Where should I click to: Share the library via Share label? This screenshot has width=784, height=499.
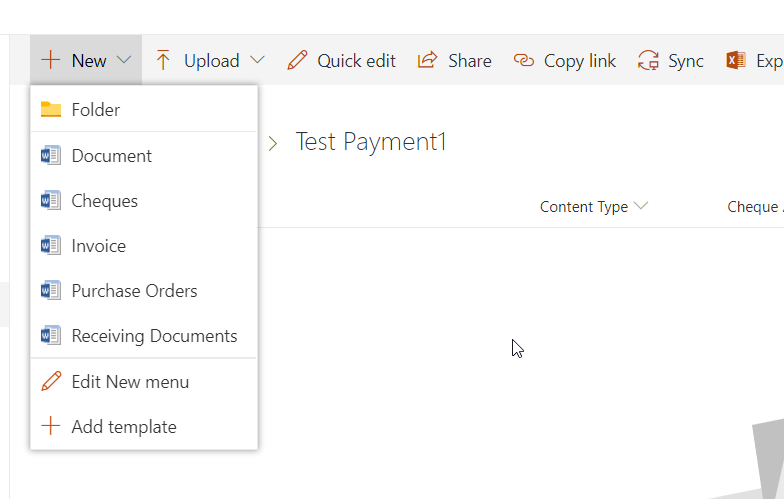coord(470,61)
